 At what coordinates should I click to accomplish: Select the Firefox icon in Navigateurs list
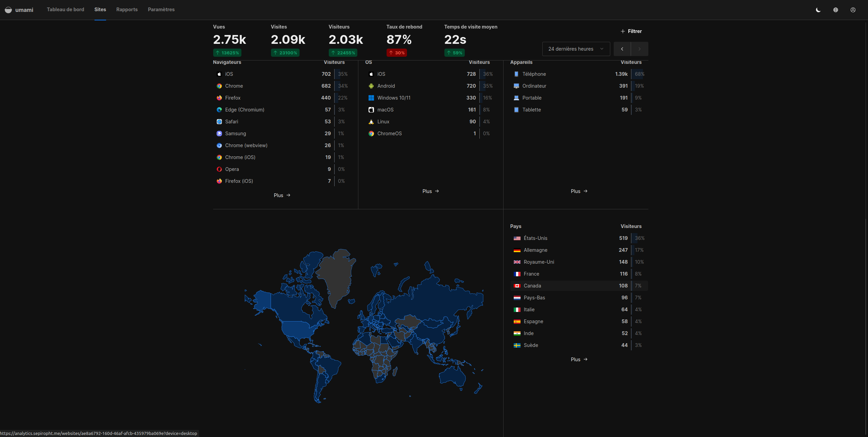[x=219, y=98]
